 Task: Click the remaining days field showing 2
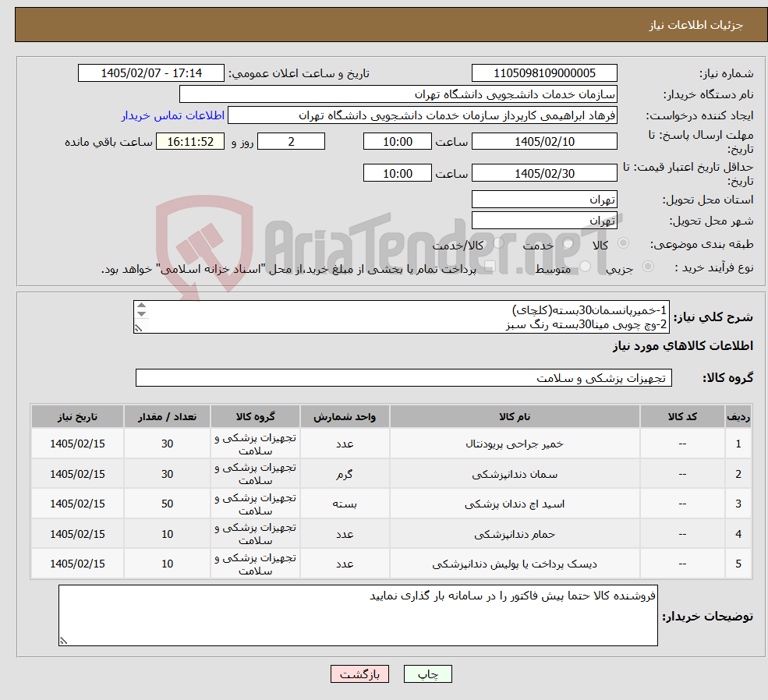pos(291,142)
